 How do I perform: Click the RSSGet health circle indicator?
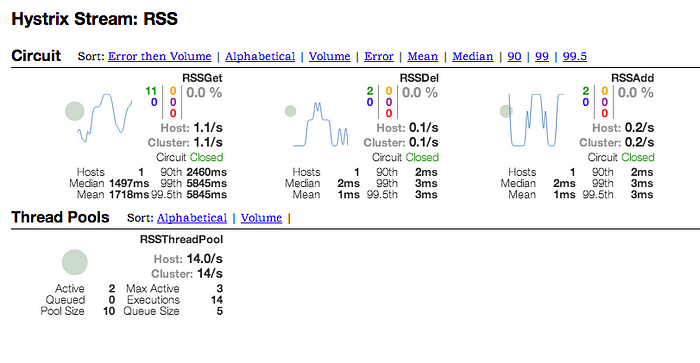pyautogui.click(x=75, y=111)
